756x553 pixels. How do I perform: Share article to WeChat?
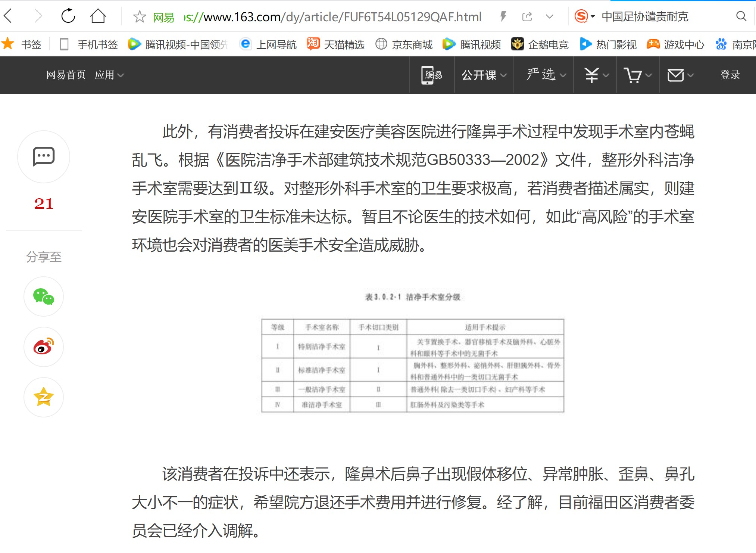coord(44,296)
